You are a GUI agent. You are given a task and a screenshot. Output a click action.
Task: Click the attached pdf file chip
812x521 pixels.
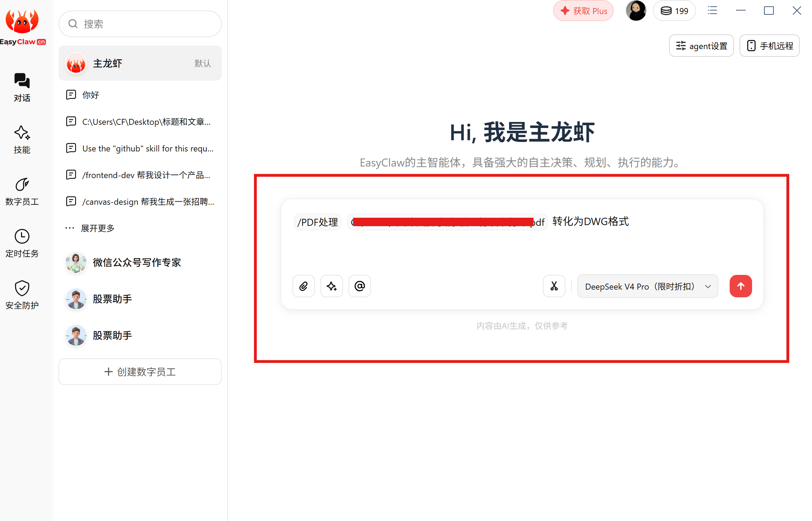click(x=447, y=222)
